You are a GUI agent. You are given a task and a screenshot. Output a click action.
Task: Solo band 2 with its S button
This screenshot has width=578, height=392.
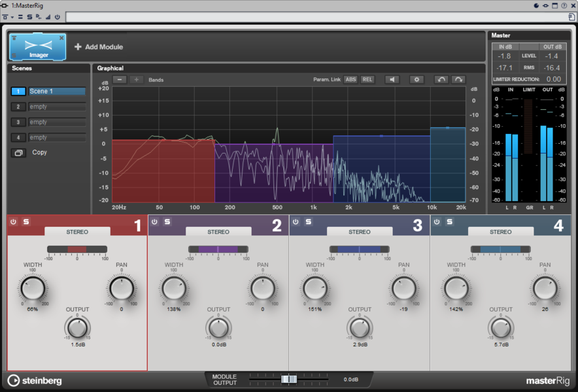click(167, 221)
